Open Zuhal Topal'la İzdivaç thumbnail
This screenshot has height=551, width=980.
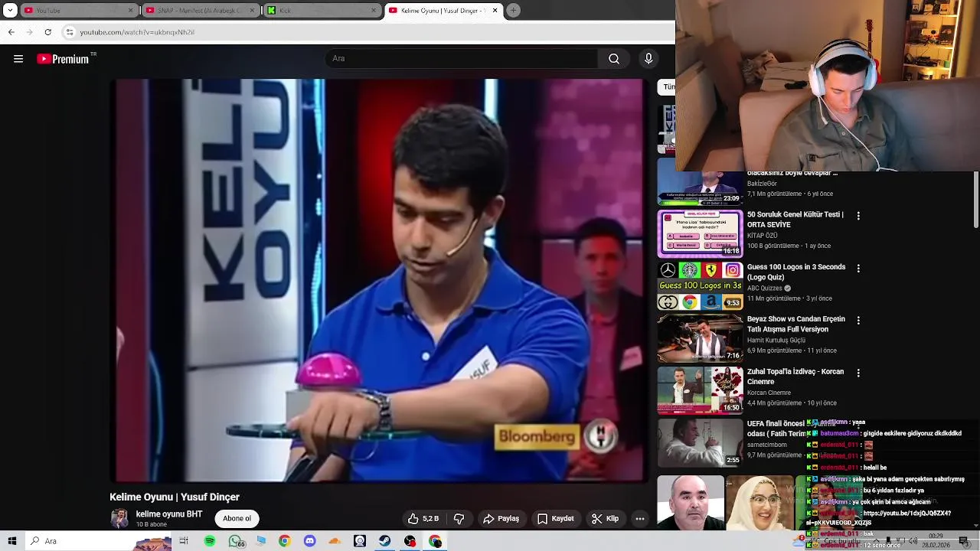click(700, 390)
